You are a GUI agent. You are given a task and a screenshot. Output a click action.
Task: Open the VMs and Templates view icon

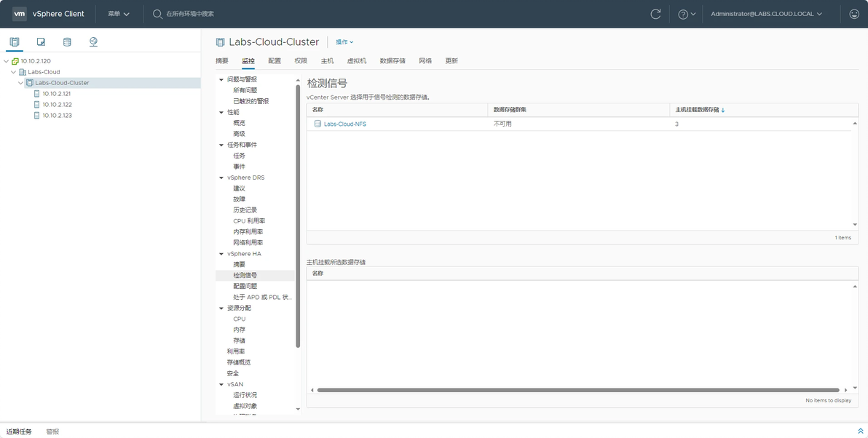pyautogui.click(x=41, y=42)
